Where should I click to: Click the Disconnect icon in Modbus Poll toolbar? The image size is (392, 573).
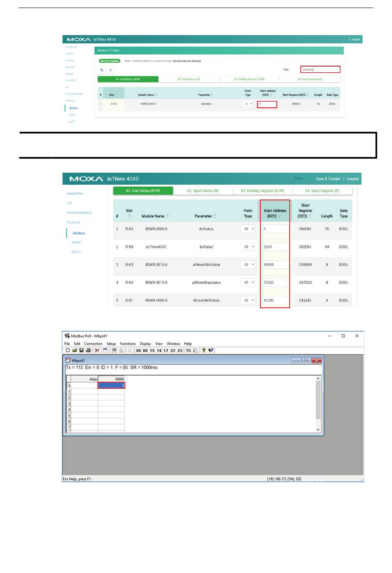tap(121, 350)
